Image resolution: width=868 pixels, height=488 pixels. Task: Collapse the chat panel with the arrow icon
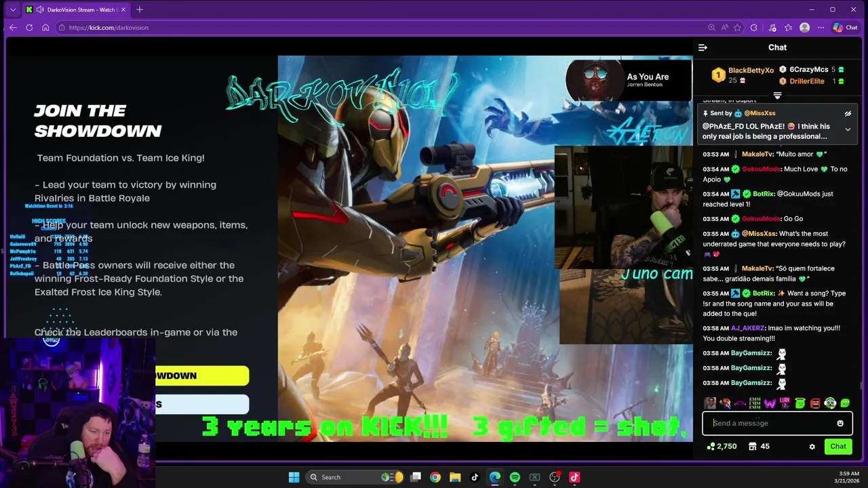coord(703,47)
